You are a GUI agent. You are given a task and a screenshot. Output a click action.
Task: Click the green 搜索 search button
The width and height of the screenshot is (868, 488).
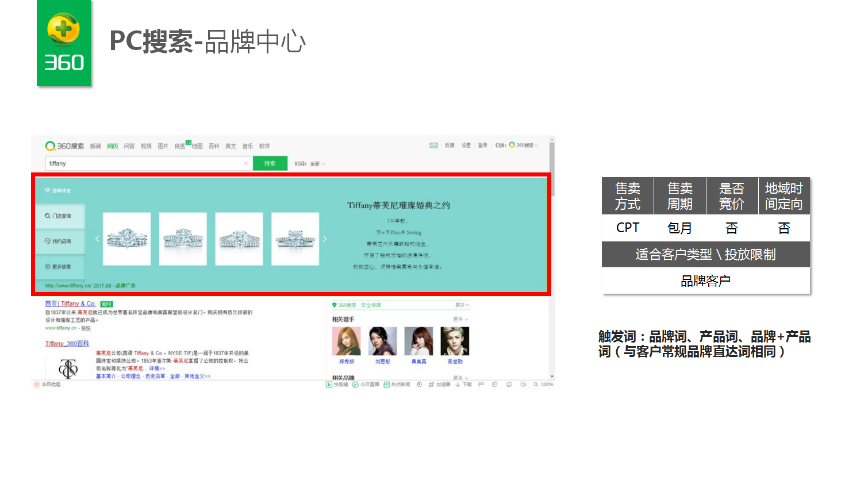click(270, 163)
